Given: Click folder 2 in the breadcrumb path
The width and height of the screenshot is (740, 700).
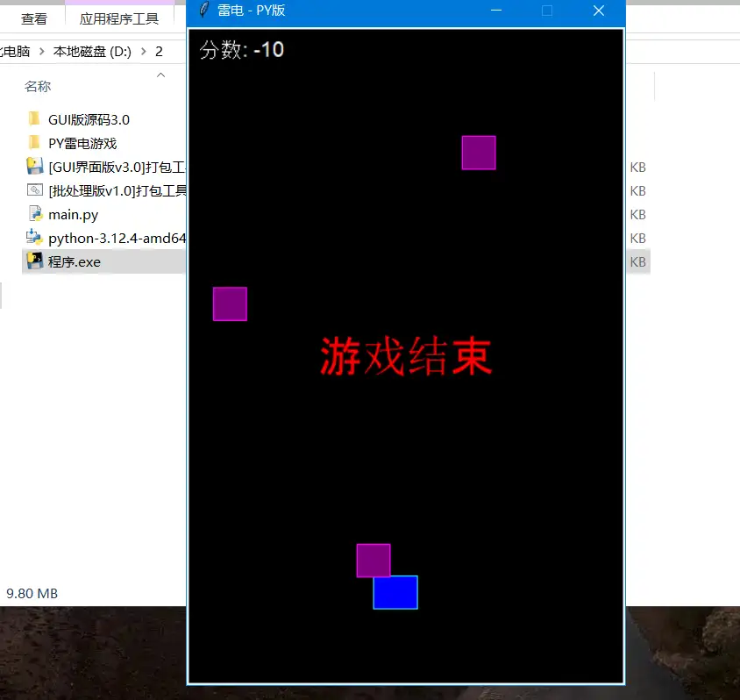Looking at the screenshot, I should (159, 51).
